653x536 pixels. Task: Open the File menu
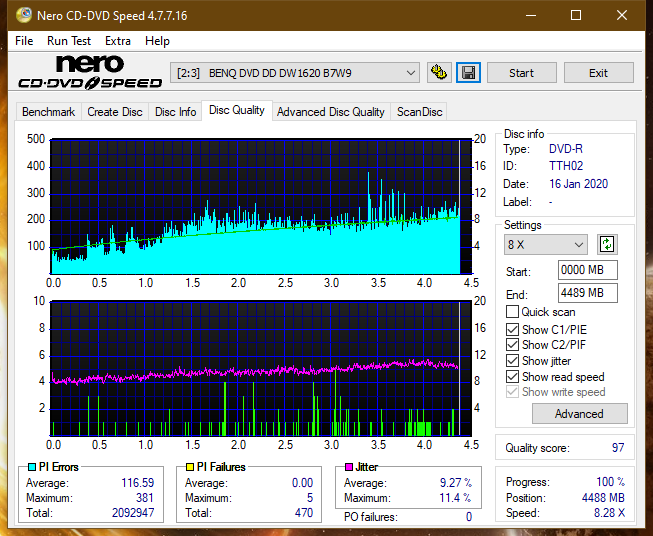(x=24, y=41)
